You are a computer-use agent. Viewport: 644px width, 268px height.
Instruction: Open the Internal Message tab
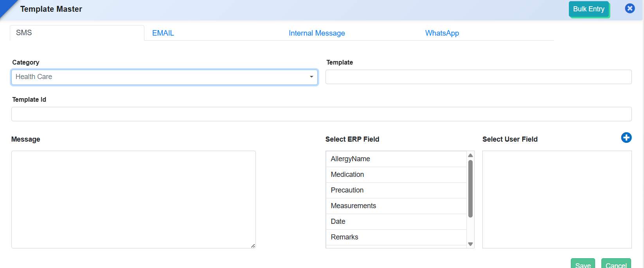[x=317, y=33]
